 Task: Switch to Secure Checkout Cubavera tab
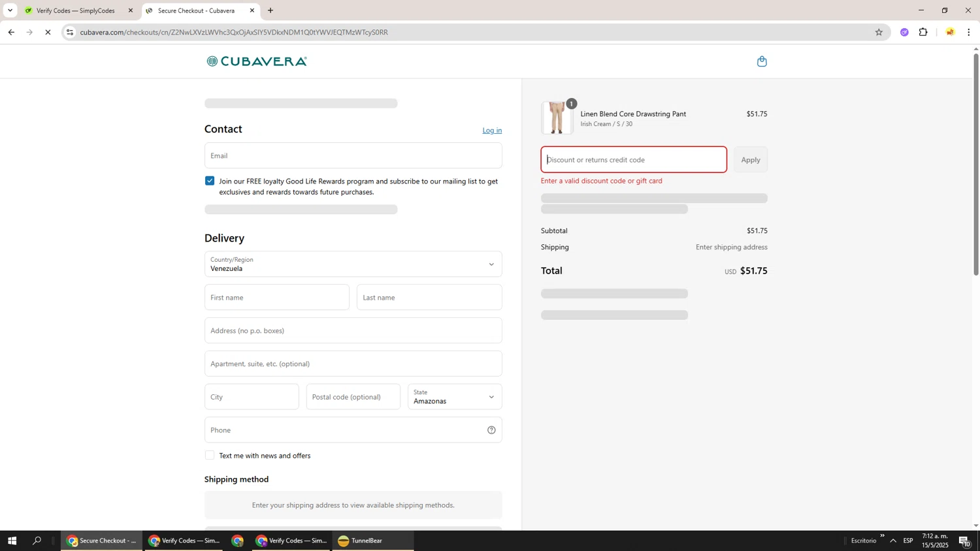tap(196, 10)
